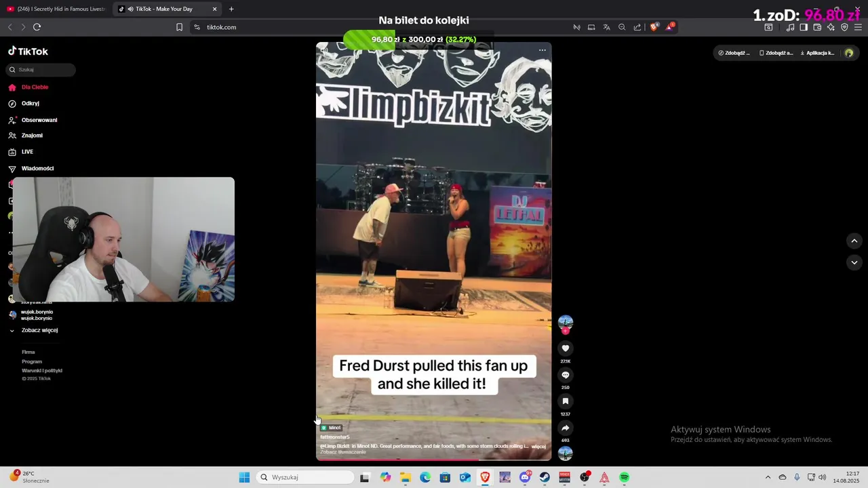Click the share page icon in toolbar
868x488 pixels.
tap(637, 27)
